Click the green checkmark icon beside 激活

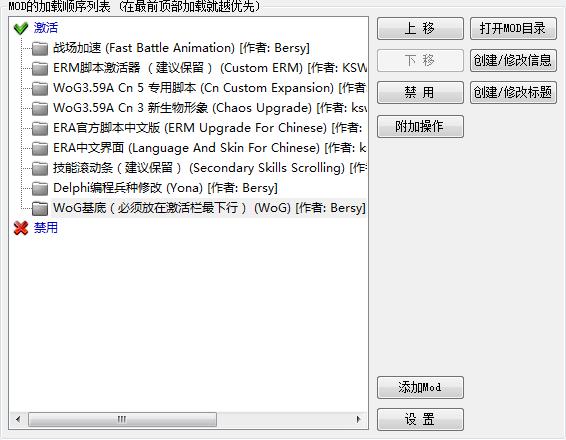pos(21,28)
